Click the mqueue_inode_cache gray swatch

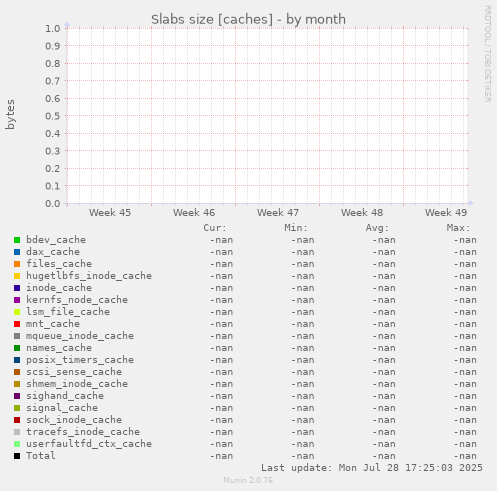pos(17,336)
